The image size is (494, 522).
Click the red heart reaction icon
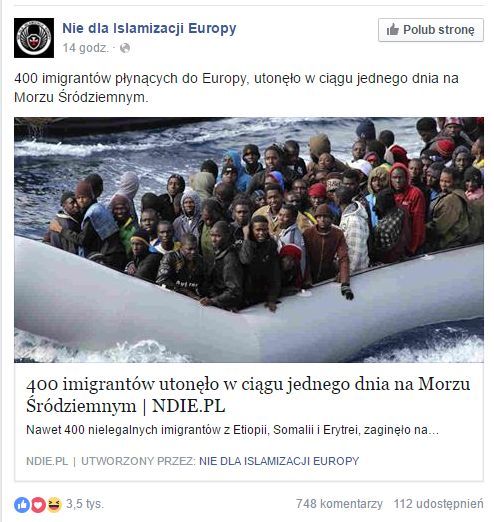pyautogui.click(x=38, y=505)
